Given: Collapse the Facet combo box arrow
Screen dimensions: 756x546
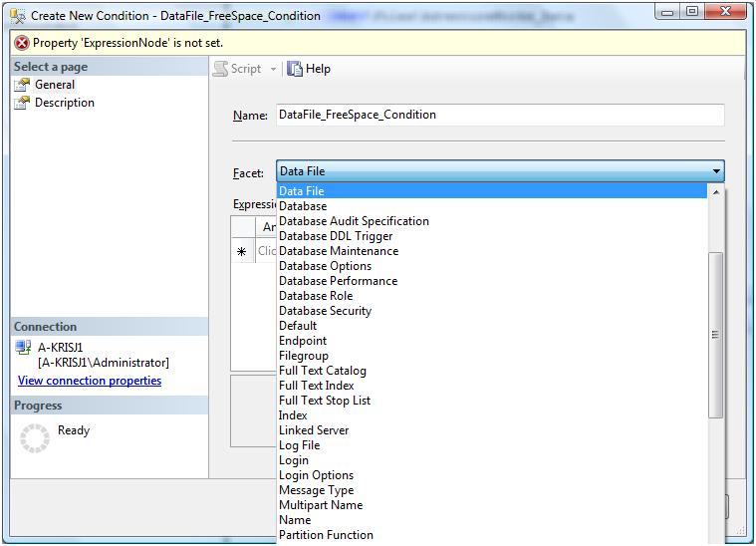Looking at the screenshot, I should (x=716, y=171).
